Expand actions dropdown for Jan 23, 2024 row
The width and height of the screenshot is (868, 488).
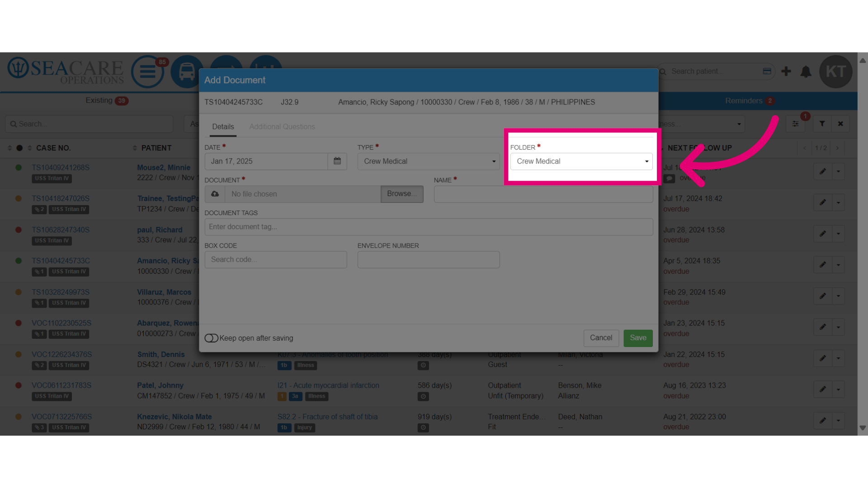tap(838, 327)
